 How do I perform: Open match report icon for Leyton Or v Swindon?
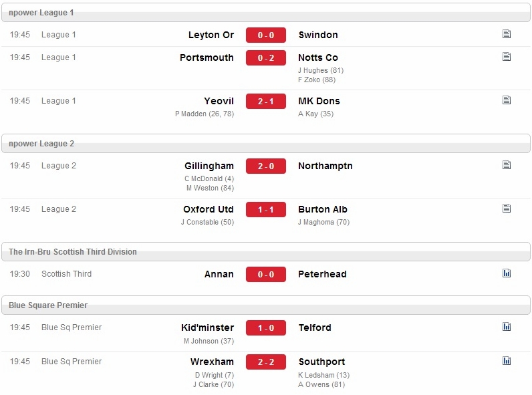[x=506, y=34]
